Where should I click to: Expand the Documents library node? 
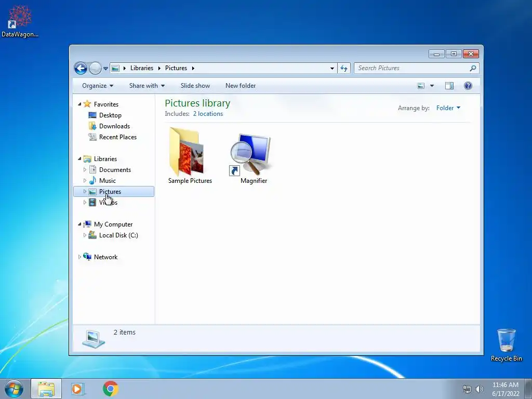85,170
